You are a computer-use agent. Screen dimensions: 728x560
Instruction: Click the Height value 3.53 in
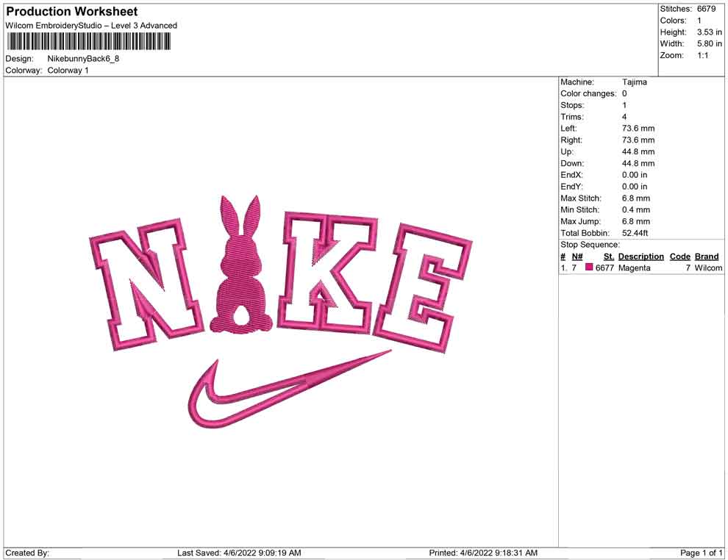tap(709, 32)
